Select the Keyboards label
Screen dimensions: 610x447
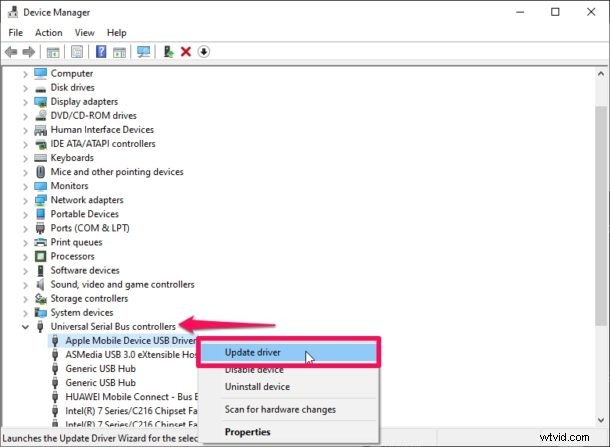72,158
